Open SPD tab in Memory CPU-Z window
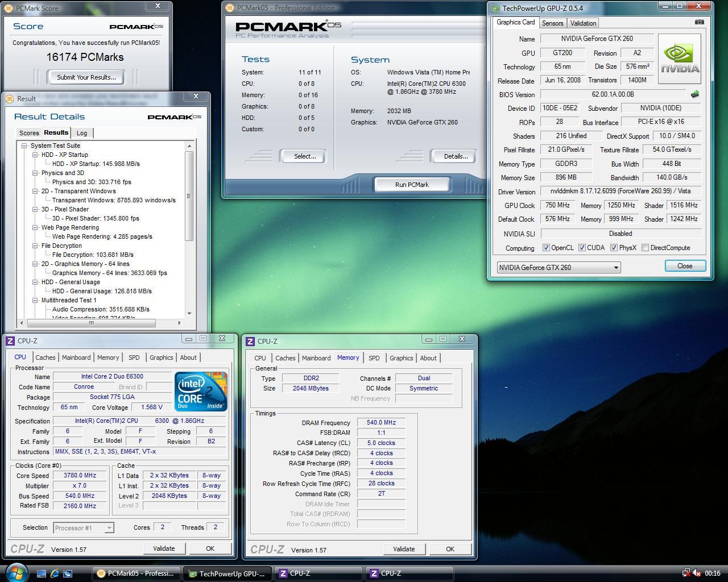The image size is (728, 582). 374,358
